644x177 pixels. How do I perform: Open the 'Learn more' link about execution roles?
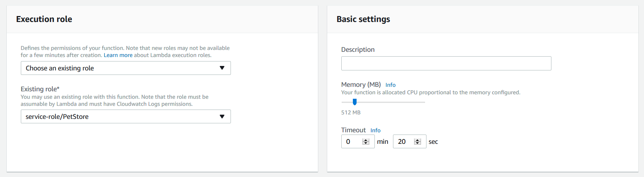click(x=118, y=55)
